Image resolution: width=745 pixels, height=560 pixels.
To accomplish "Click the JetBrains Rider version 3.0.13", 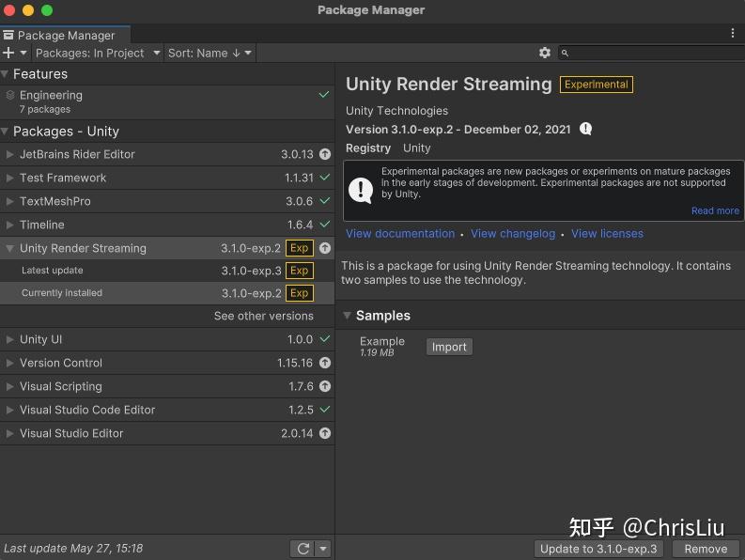I will coord(297,154).
